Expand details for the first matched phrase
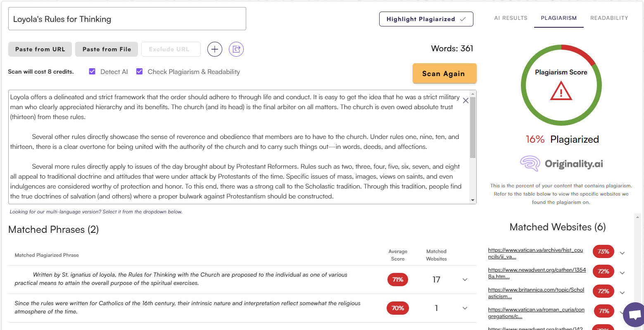644x330 pixels. point(465,280)
